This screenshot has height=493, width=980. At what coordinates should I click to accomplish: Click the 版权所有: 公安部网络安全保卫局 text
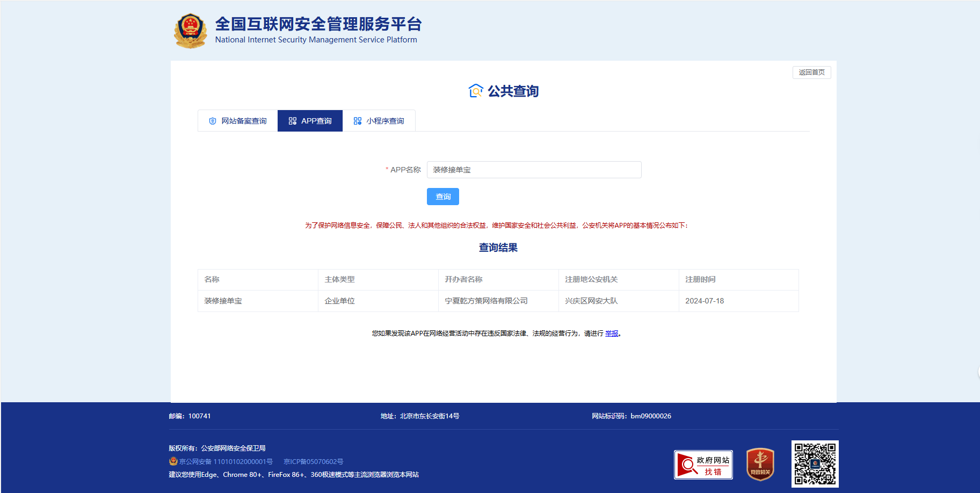point(217,448)
